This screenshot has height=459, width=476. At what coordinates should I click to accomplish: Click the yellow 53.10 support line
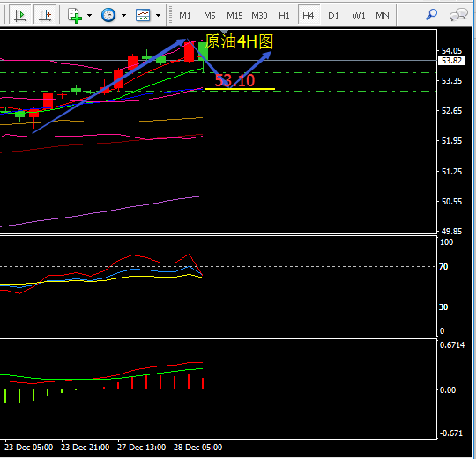point(240,89)
